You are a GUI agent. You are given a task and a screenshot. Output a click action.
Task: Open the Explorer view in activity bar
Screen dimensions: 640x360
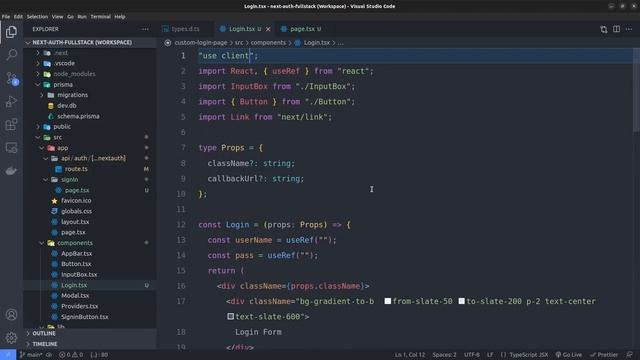point(11,32)
